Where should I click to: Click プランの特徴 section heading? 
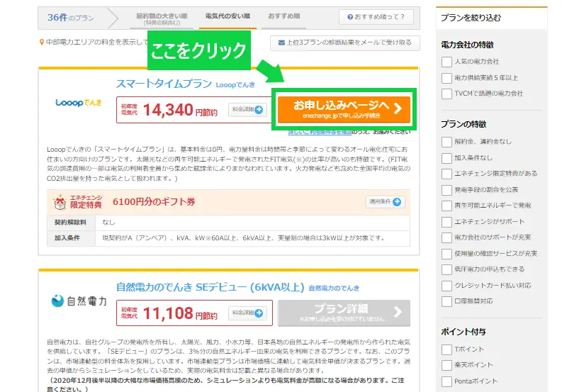coord(463,124)
